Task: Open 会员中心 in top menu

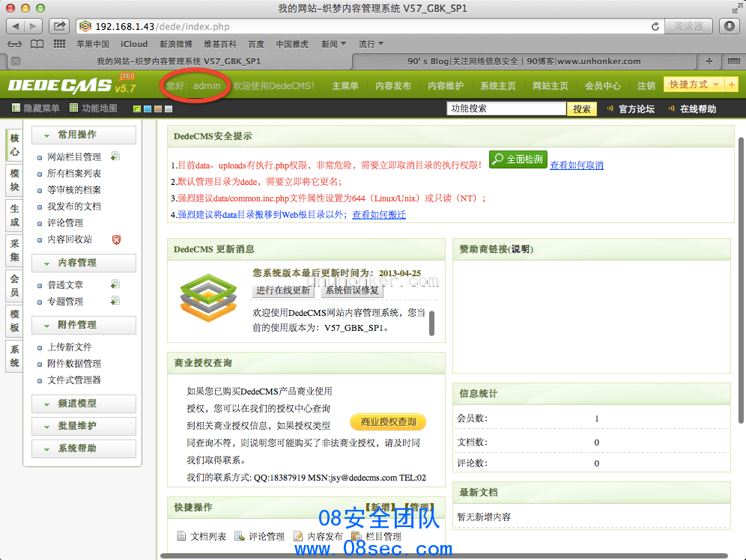Action: (x=603, y=85)
